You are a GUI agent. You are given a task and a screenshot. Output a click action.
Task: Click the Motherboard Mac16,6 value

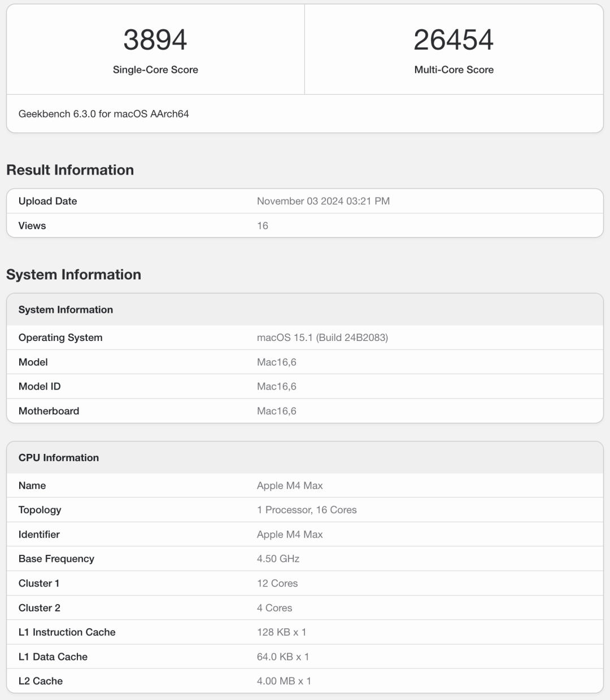click(276, 411)
